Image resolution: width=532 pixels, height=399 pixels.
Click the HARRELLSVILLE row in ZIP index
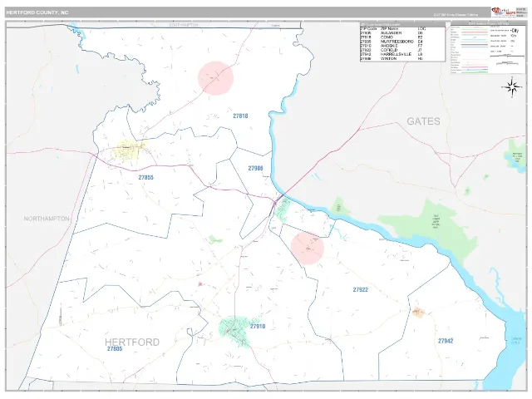coord(402,54)
